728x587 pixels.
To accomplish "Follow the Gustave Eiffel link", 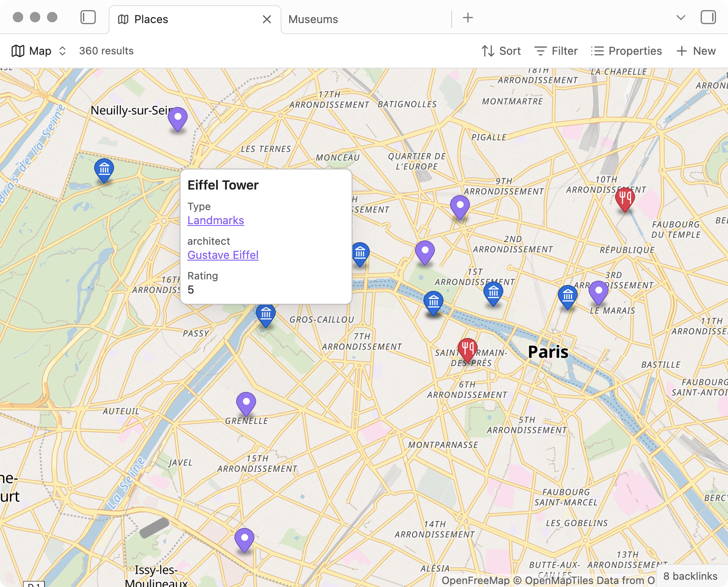I will tap(223, 255).
